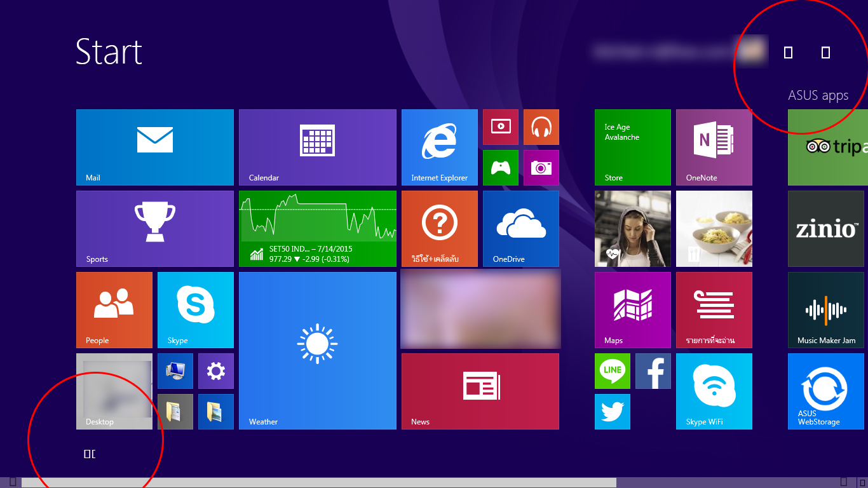This screenshot has width=868, height=488.
Task: Open the Weather tile
Action: pos(318,351)
